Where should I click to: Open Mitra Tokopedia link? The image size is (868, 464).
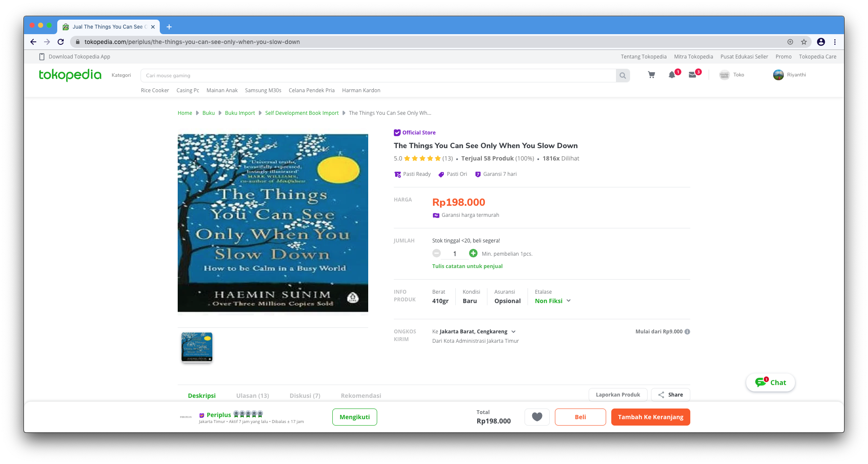tap(693, 56)
